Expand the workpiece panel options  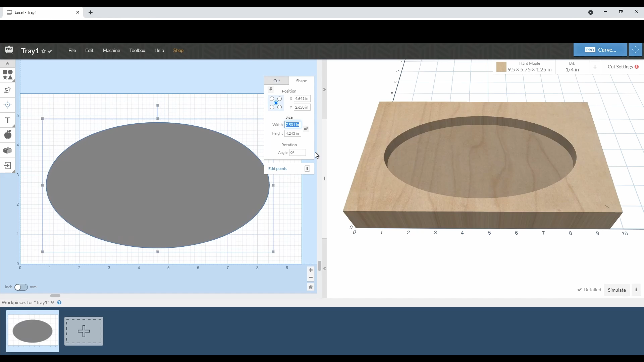tap(52, 302)
